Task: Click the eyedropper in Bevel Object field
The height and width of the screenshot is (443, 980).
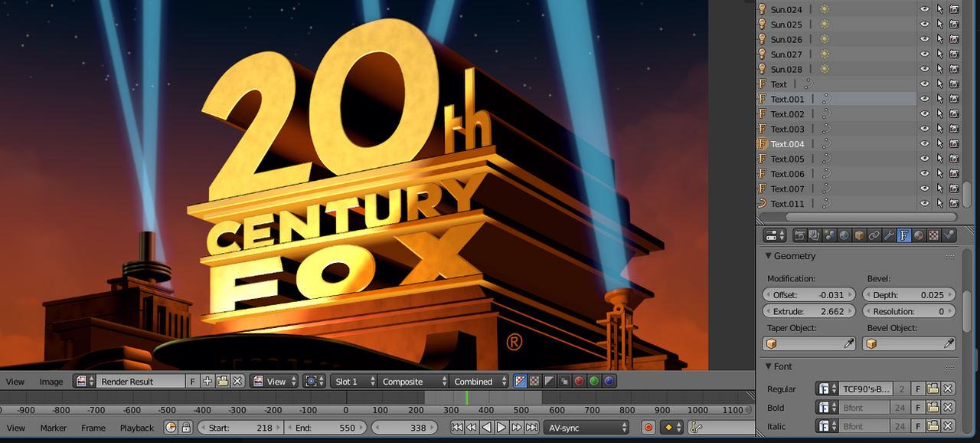Action: (x=949, y=344)
